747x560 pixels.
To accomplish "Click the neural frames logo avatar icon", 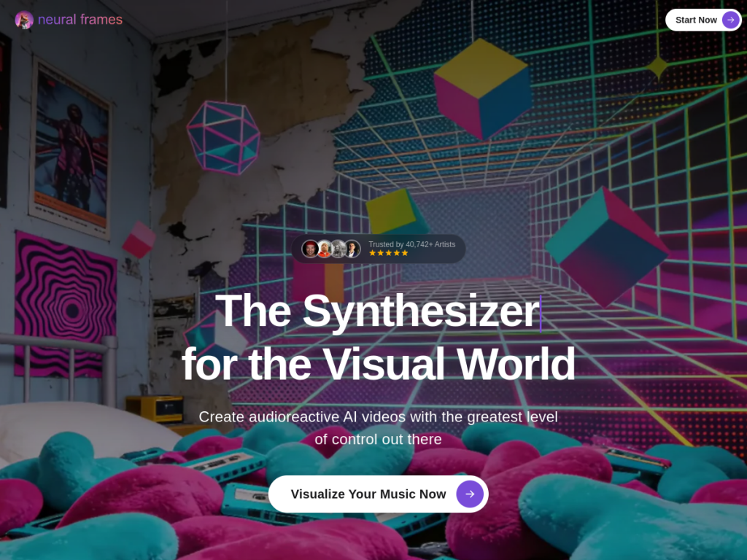I will (x=24, y=20).
